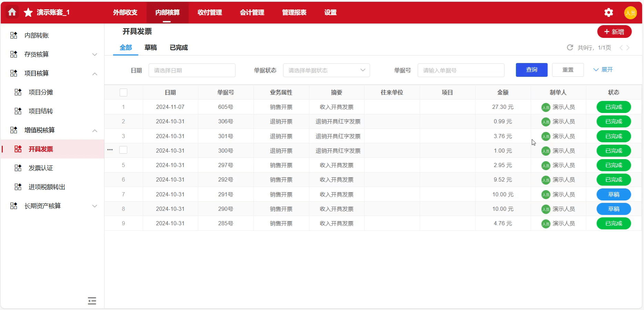Image resolution: width=644 pixels, height=310 pixels.
Task: Open the 会计管理 top menu
Action: coord(252,12)
